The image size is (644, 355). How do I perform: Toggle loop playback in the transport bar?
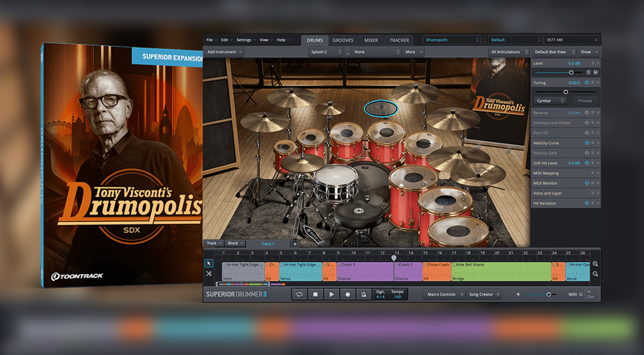pos(299,294)
